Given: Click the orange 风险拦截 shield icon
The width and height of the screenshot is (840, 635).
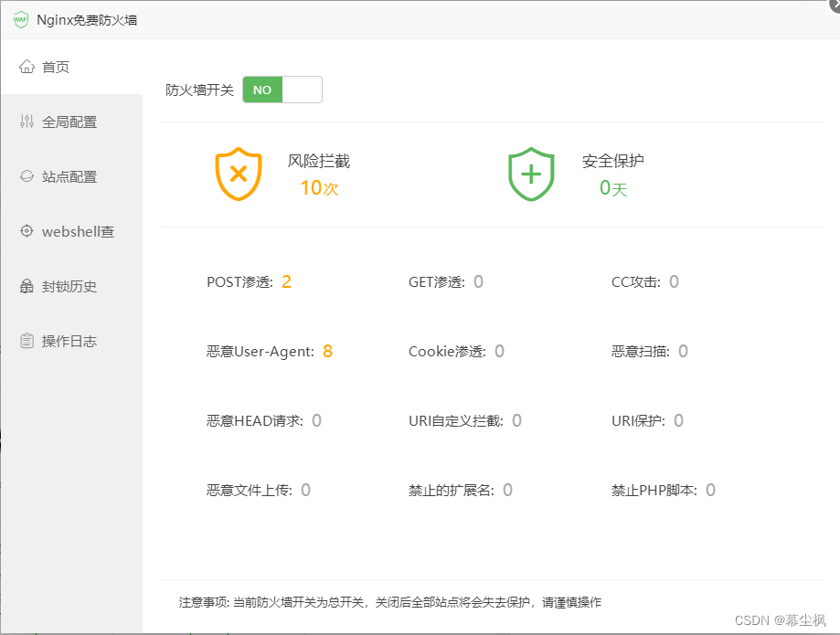Looking at the screenshot, I should 238,172.
